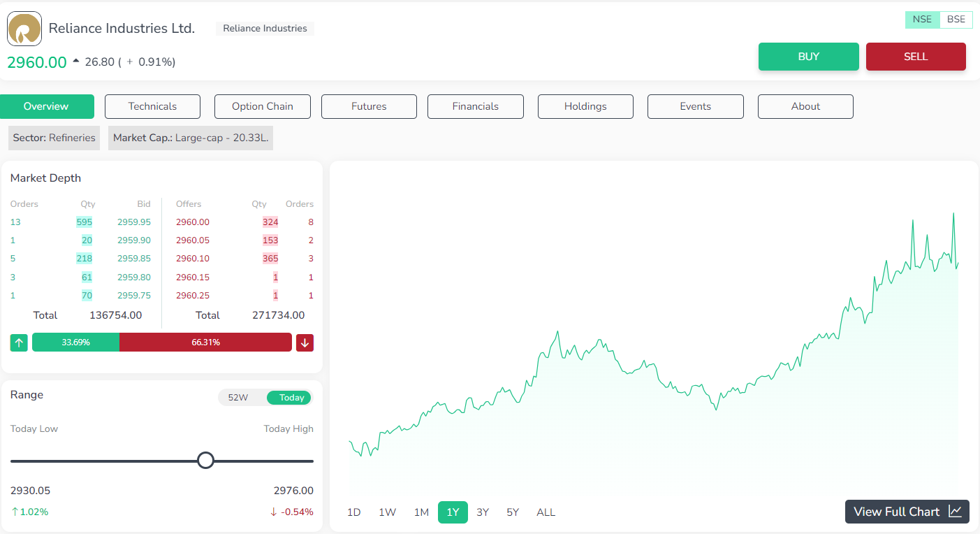This screenshot has width=980, height=534.
Task: Switch exchange to BSE
Action: pyautogui.click(x=956, y=20)
